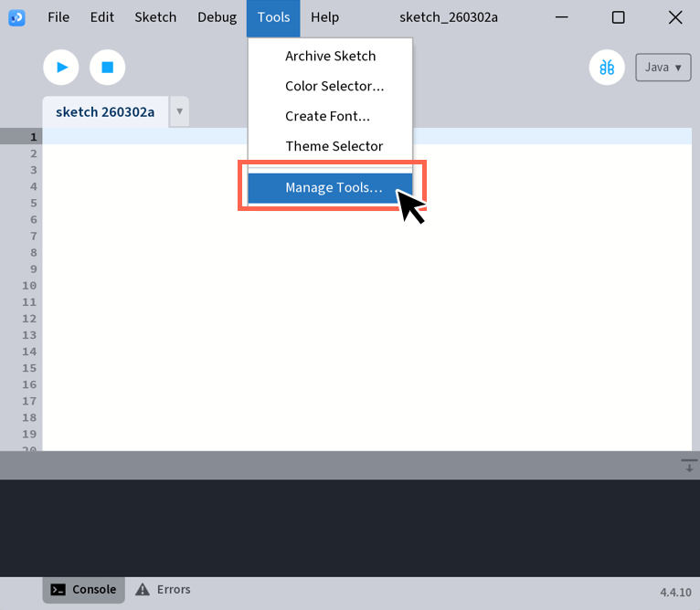Choose Archive Sketch menu entry

coord(330,56)
